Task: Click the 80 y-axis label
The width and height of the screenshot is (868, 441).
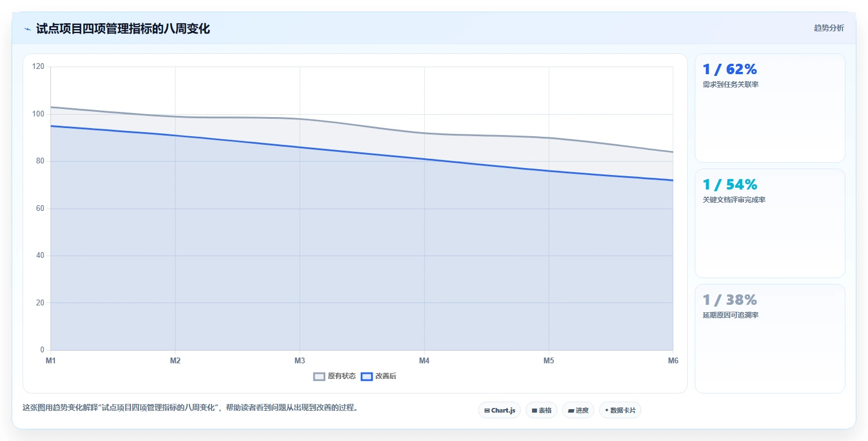Action: coord(40,161)
